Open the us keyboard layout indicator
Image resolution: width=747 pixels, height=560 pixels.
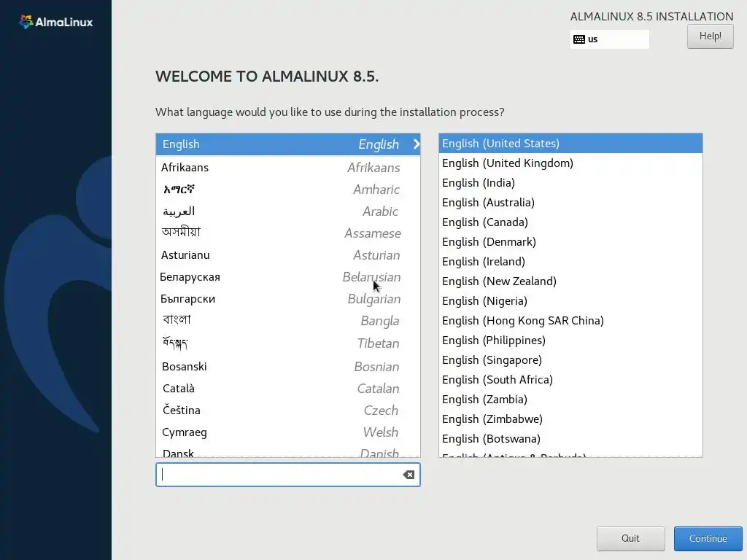coord(609,39)
